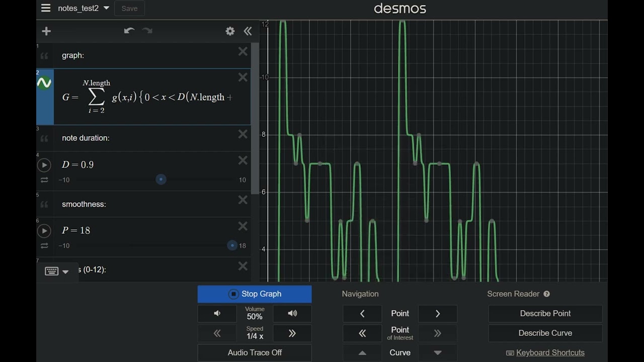
Task: Delete the G summation expression
Action: coord(243,77)
